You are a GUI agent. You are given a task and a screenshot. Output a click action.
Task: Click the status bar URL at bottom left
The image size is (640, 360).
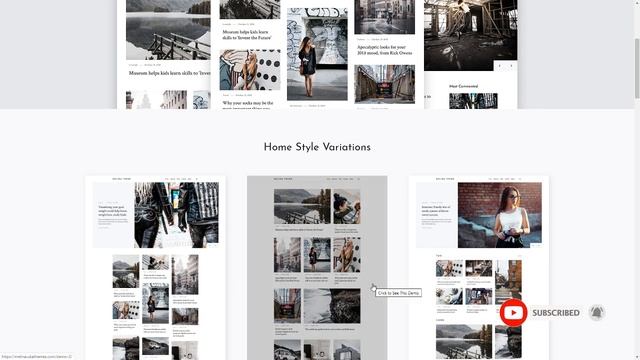tap(37, 356)
